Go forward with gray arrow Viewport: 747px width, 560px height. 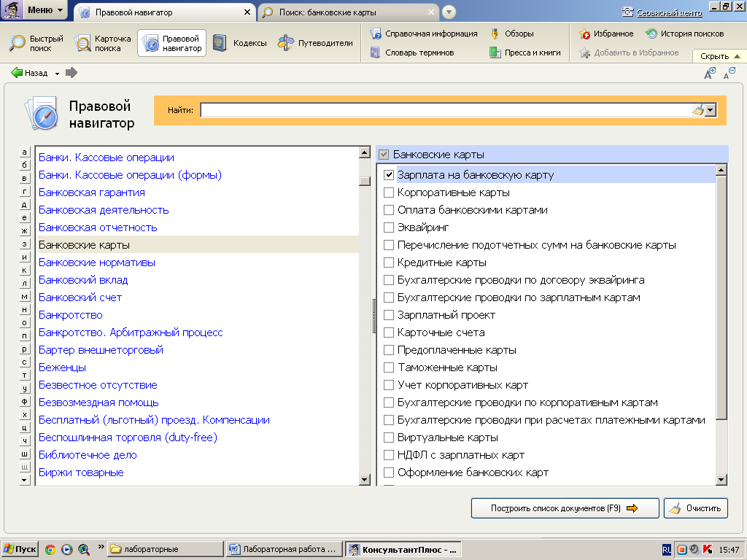click(x=71, y=73)
